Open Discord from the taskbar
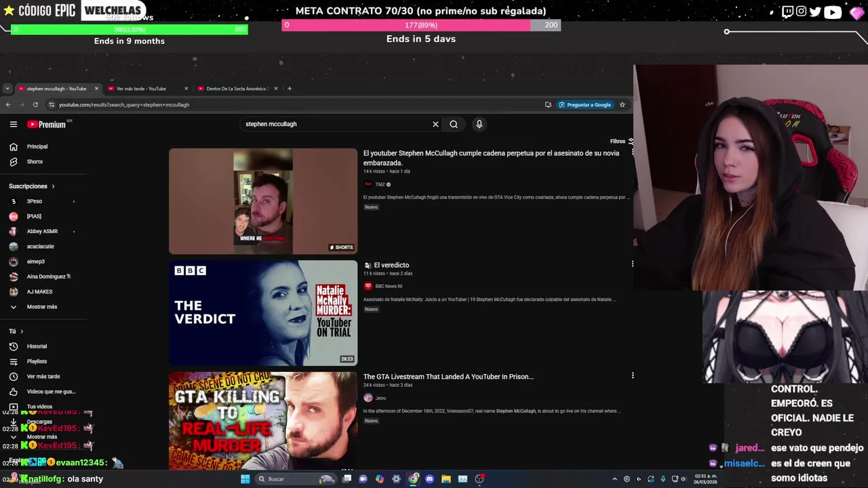Screen dimensions: 868x488 [429, 479]
